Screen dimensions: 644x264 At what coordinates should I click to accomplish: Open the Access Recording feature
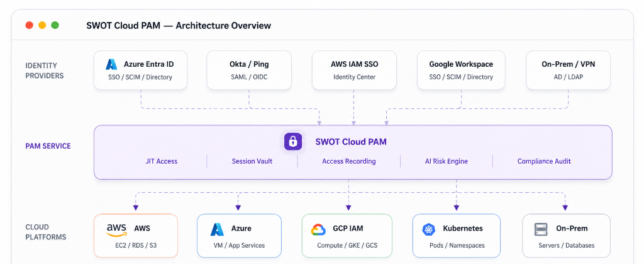(x=348, y=161)
